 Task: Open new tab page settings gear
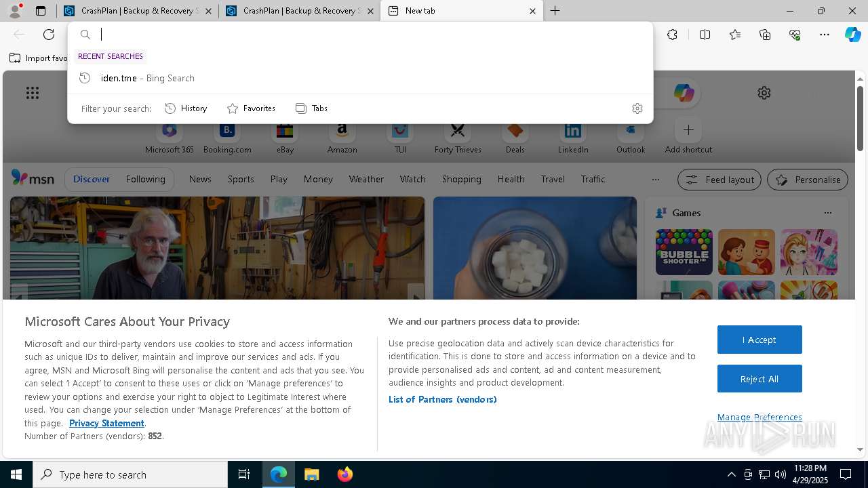tap(764, 93)
